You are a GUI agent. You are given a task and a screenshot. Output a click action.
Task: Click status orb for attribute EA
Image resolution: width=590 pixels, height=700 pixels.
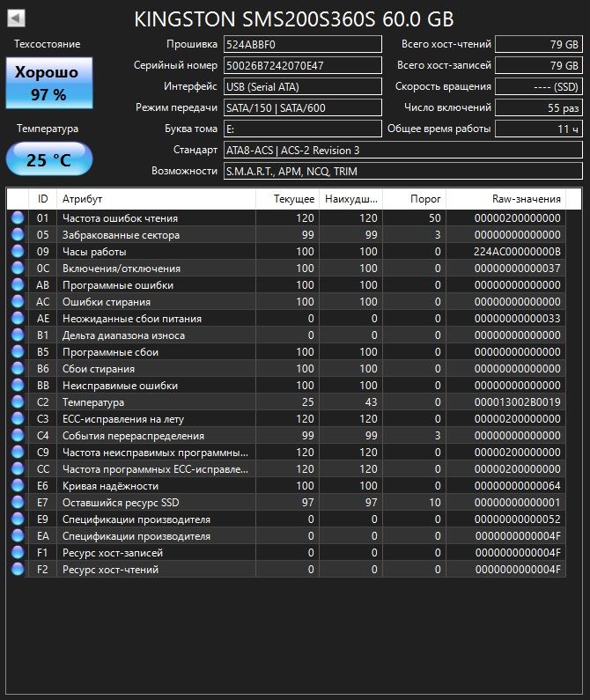pos(18,535)
